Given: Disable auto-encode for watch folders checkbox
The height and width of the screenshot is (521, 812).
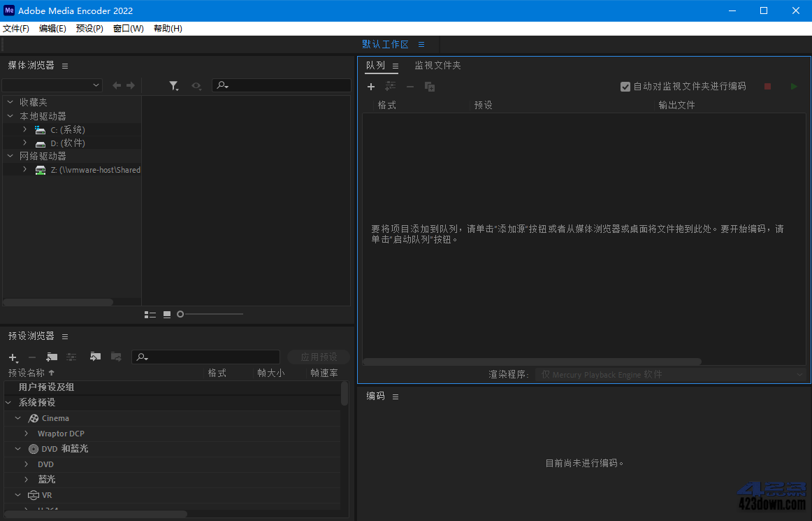Looking at the screenshot, I should tap(625, 86).
